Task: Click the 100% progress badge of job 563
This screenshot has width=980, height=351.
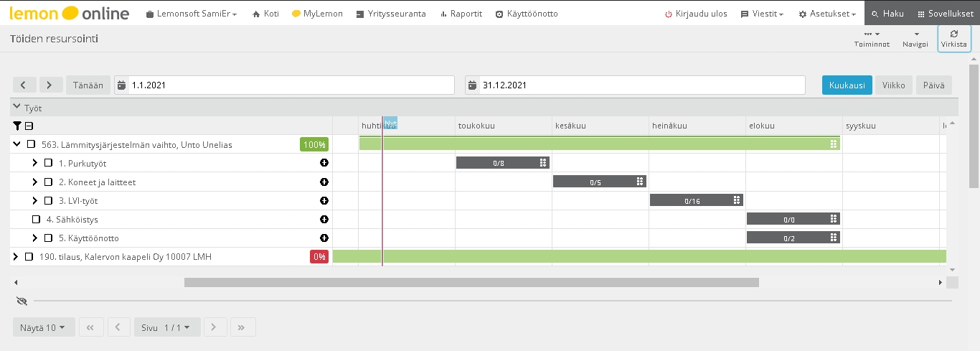Action: [314, 144]
